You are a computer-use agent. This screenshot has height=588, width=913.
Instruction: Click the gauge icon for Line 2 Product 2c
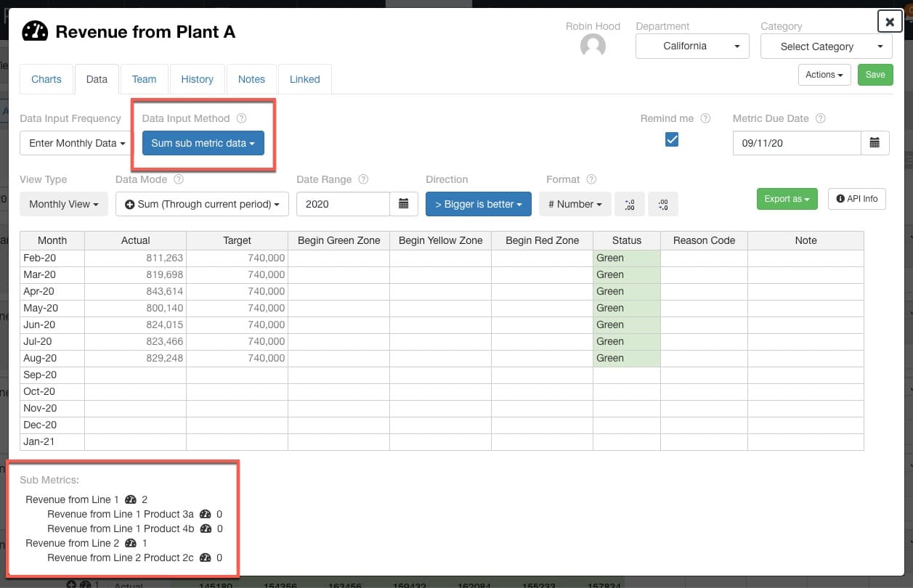(x=205, y=558)
